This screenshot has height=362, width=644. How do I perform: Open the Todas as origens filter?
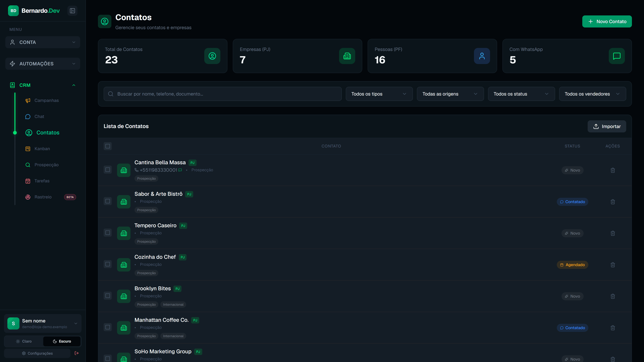pyautogui.click(x=450, y=94)
